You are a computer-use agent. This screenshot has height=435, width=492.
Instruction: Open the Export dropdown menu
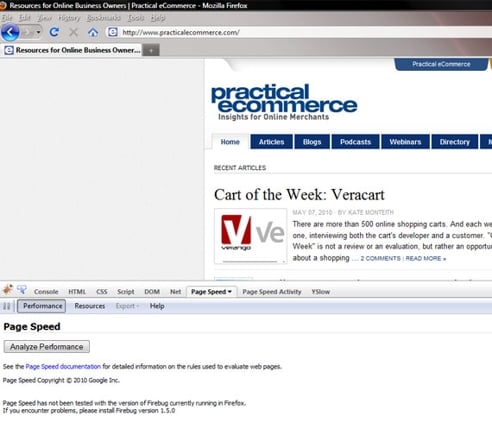[127, 306]
